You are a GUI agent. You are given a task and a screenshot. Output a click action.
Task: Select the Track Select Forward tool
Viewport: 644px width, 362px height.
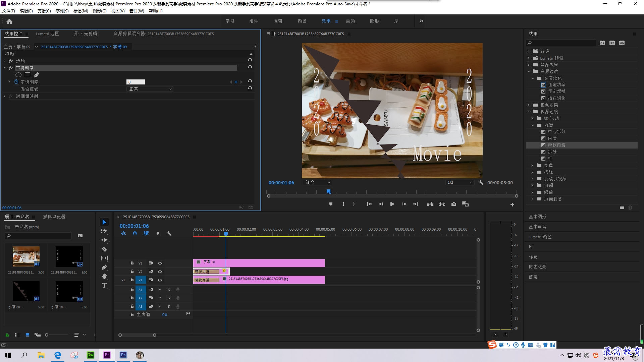[104, 231]
